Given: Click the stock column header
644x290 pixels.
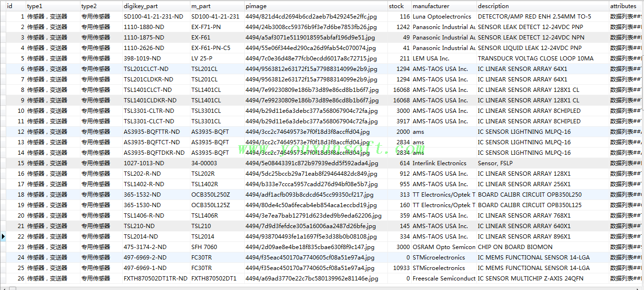Looking at the screenshot, I should pyautogui.click(x=399, y=6).
